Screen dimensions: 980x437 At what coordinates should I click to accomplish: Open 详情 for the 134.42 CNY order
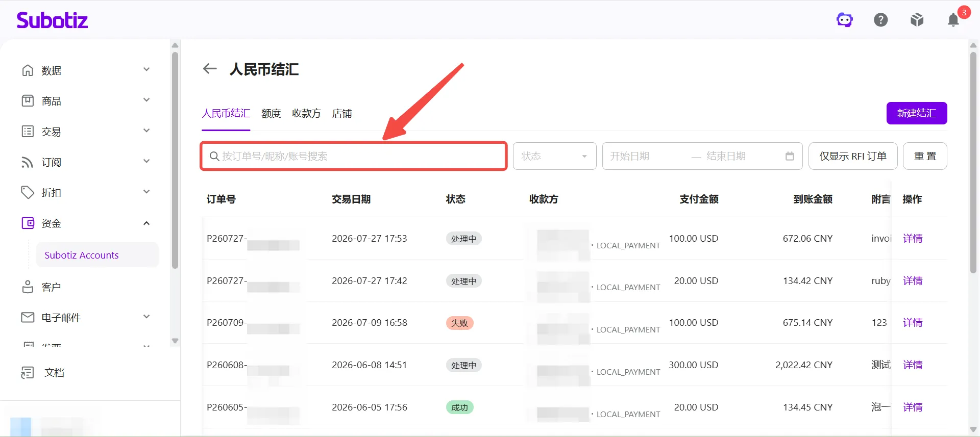coord(913,280)
